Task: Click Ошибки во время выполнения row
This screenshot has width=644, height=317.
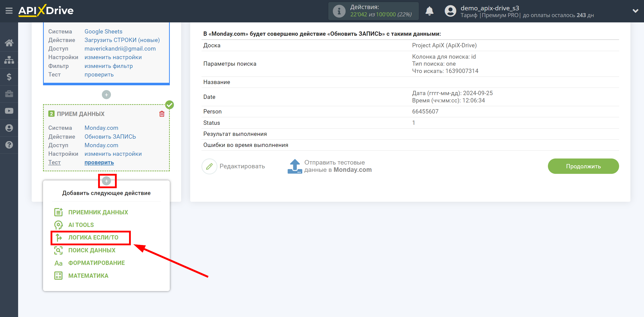Action: pyautogui.click(x=410, y=145)
